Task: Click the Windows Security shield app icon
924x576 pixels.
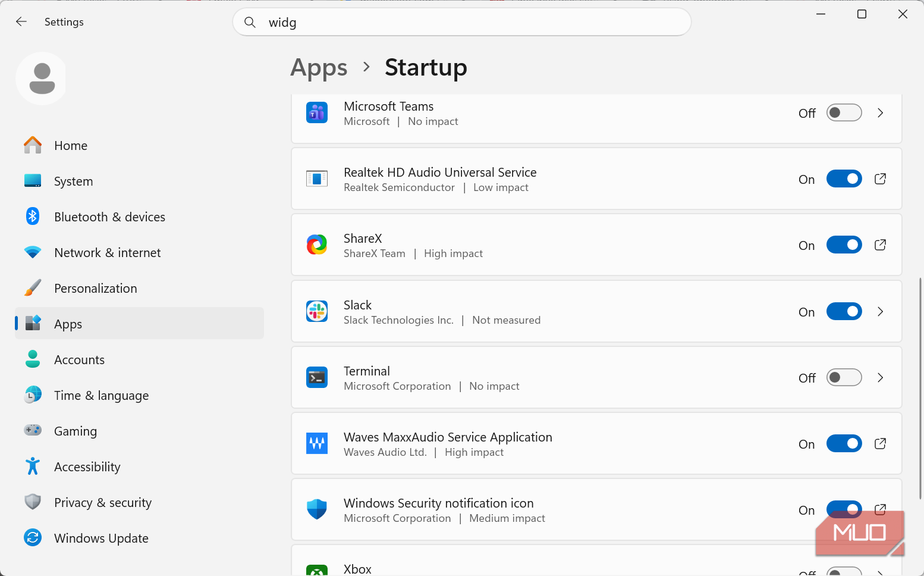Action: tap(317, 509)
